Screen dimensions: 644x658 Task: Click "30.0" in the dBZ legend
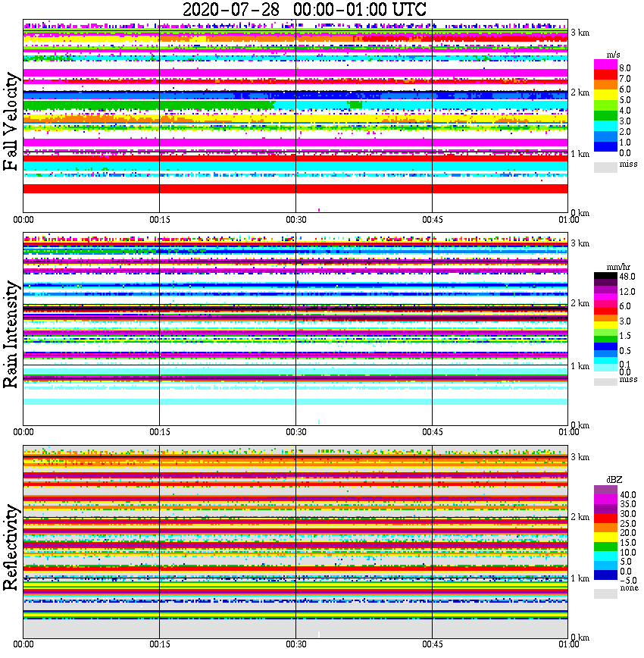coord(628,514)
